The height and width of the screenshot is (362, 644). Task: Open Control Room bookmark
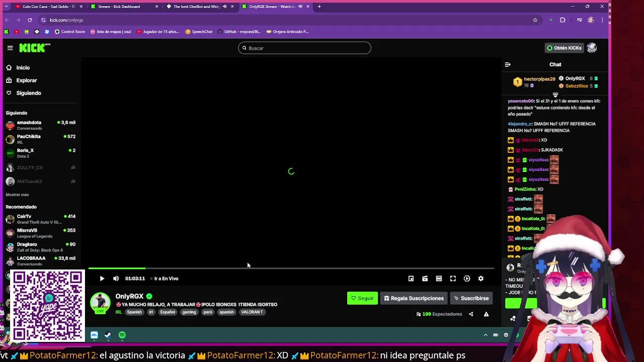70,32
